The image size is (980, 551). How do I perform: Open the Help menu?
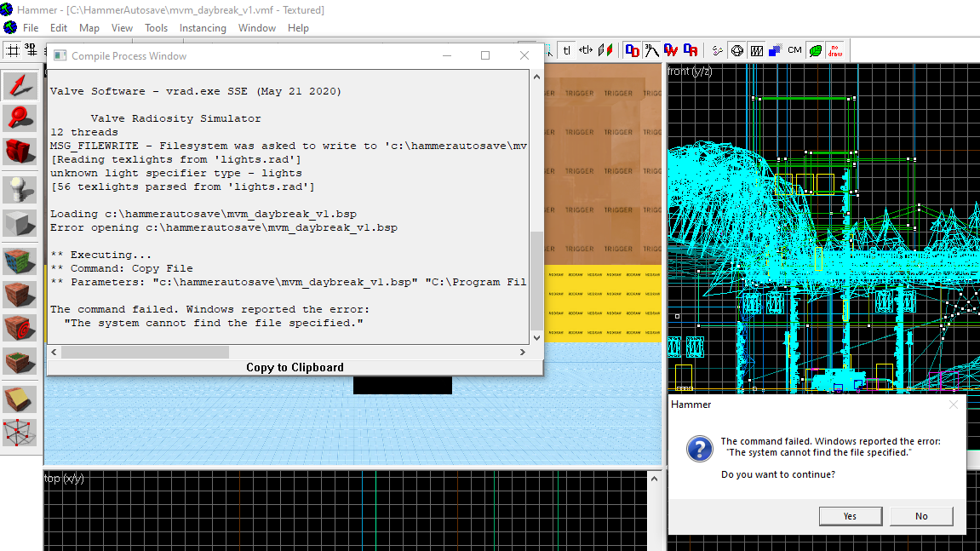[x=298, y=28]
